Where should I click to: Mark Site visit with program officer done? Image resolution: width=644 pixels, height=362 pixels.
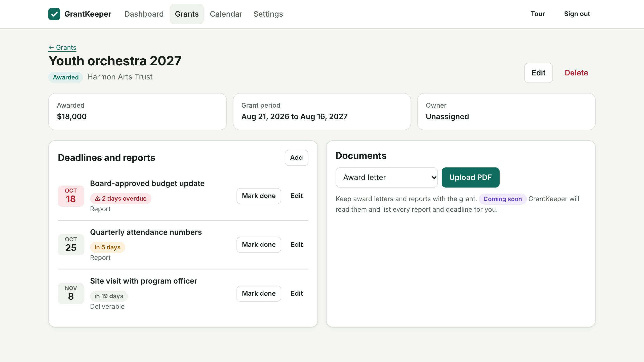point(259,293)
